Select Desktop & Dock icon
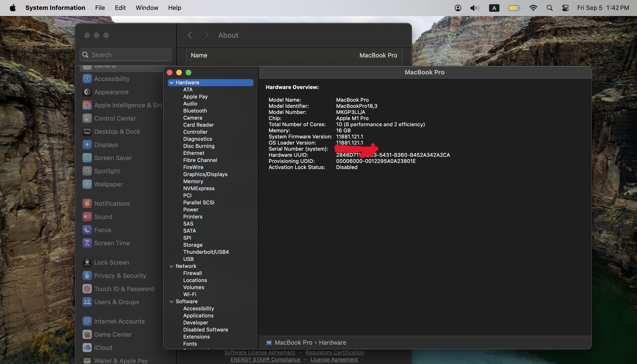 (x=87, y=131)
